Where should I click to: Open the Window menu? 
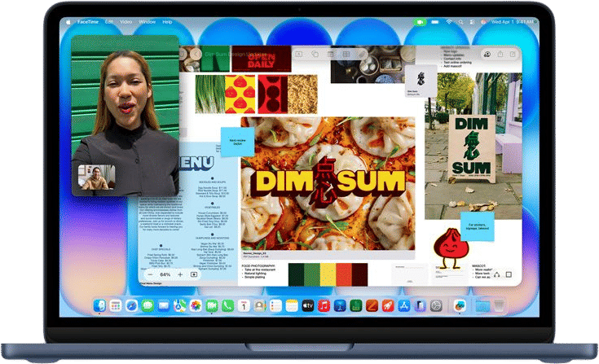(147, 22)
